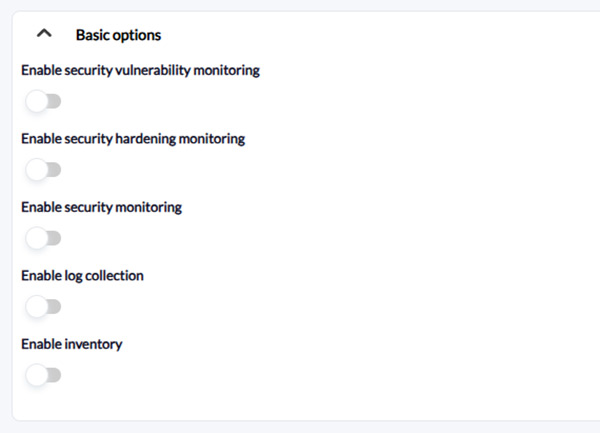Click the 'Enable security hardening monitoring' label
The height and width of the screenshot is (433, 600).
(x=132, y=139)
